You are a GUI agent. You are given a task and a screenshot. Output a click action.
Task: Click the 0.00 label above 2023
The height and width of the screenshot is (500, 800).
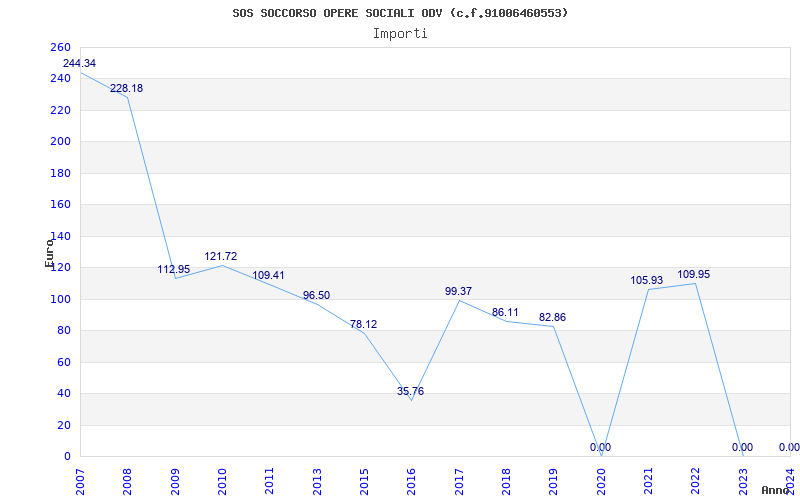[742, 447]
